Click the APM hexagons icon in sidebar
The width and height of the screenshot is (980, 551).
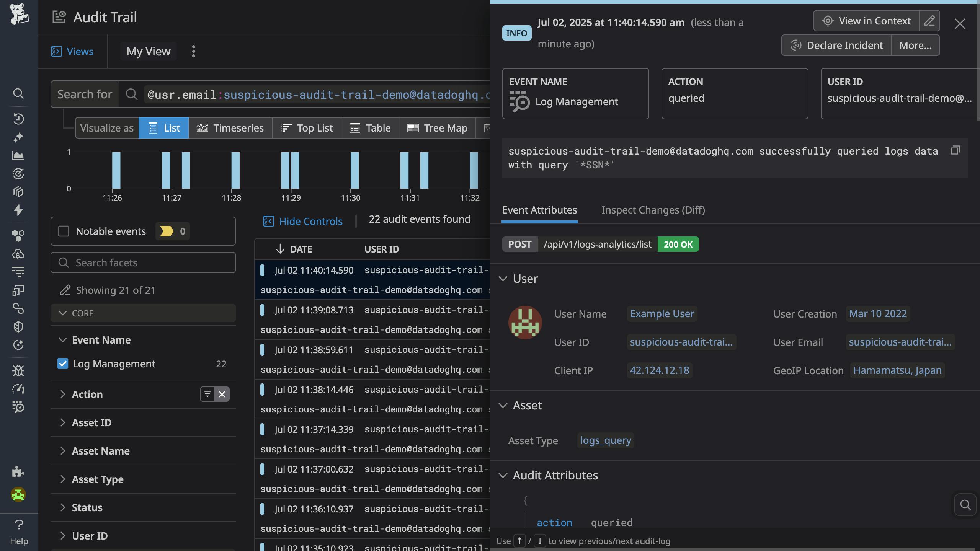coord(18,235)
